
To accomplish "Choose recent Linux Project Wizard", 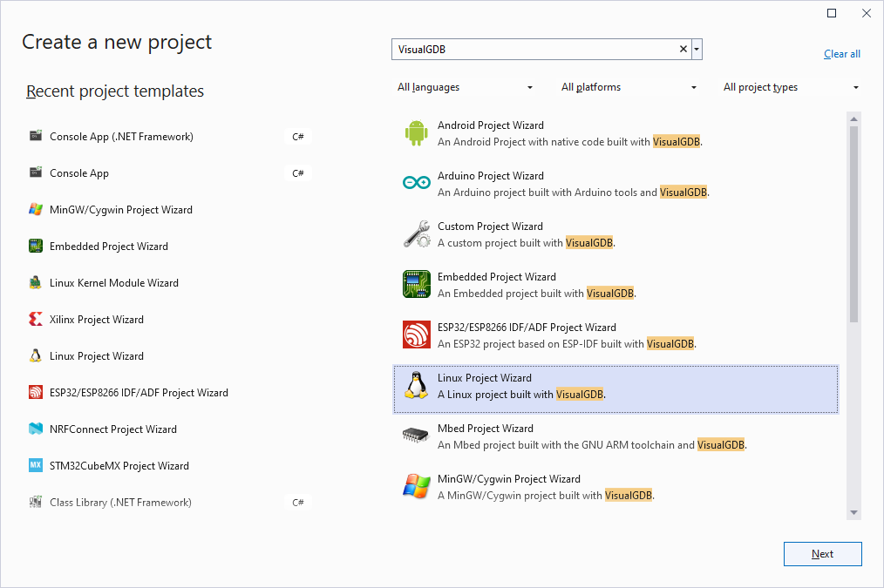I will 169,356.
